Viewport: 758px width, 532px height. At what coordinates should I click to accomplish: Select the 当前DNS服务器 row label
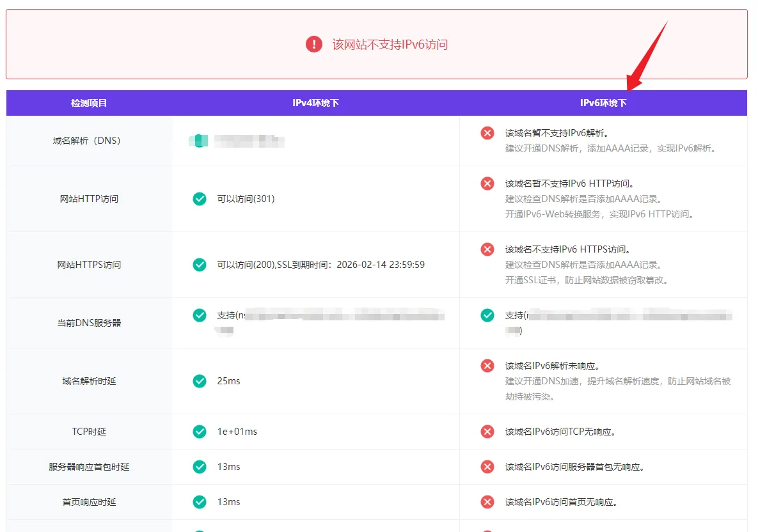(x=89, y=323)
